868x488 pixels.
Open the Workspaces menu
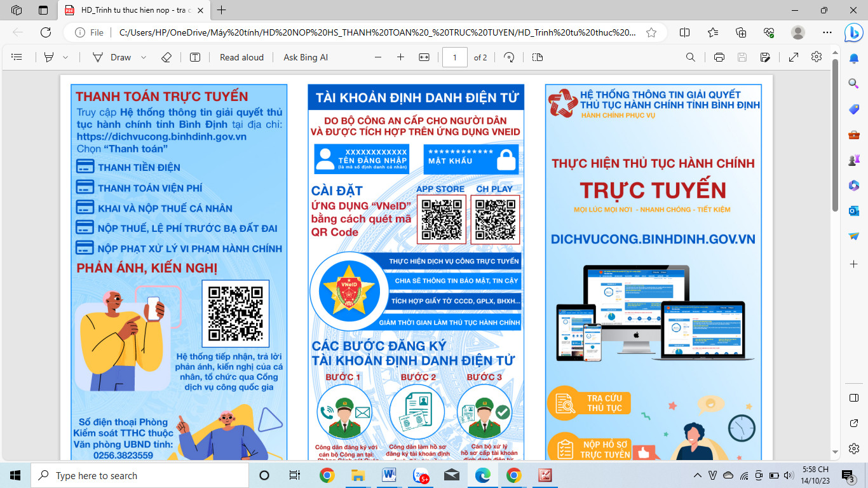tap(17, 10)
